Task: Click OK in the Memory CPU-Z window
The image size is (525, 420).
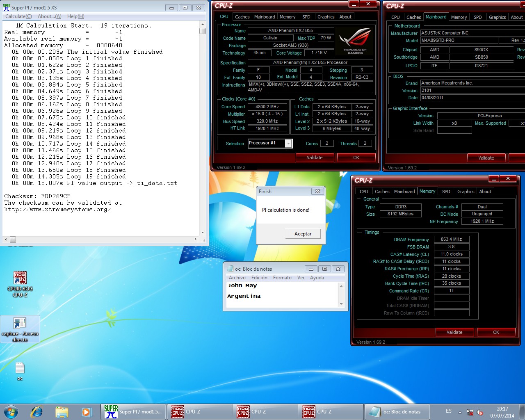Action: click(496, 332)
